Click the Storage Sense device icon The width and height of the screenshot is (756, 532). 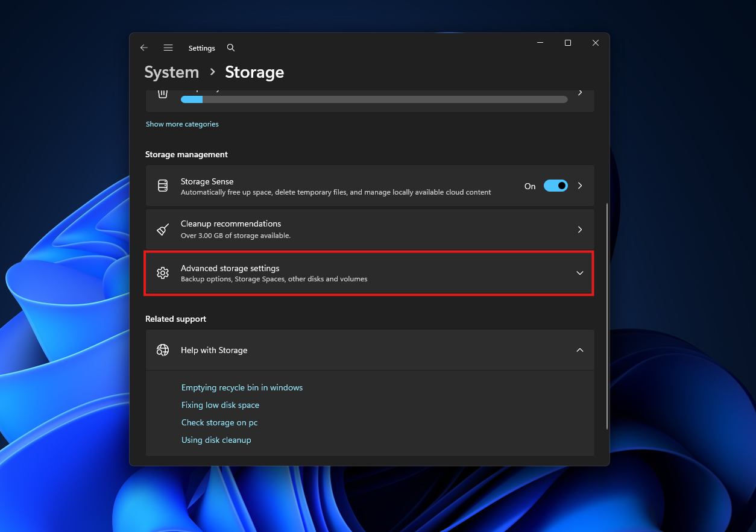[x=162, y=185]
